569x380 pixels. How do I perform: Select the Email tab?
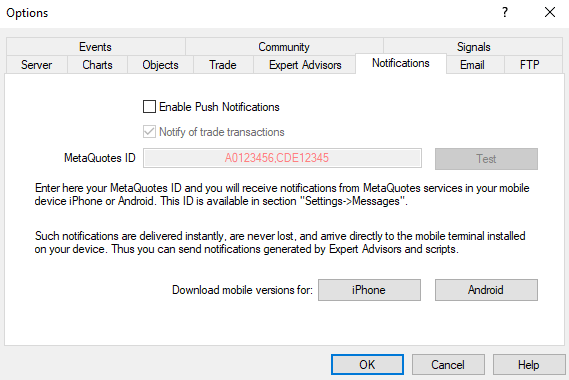click(472, 65)
